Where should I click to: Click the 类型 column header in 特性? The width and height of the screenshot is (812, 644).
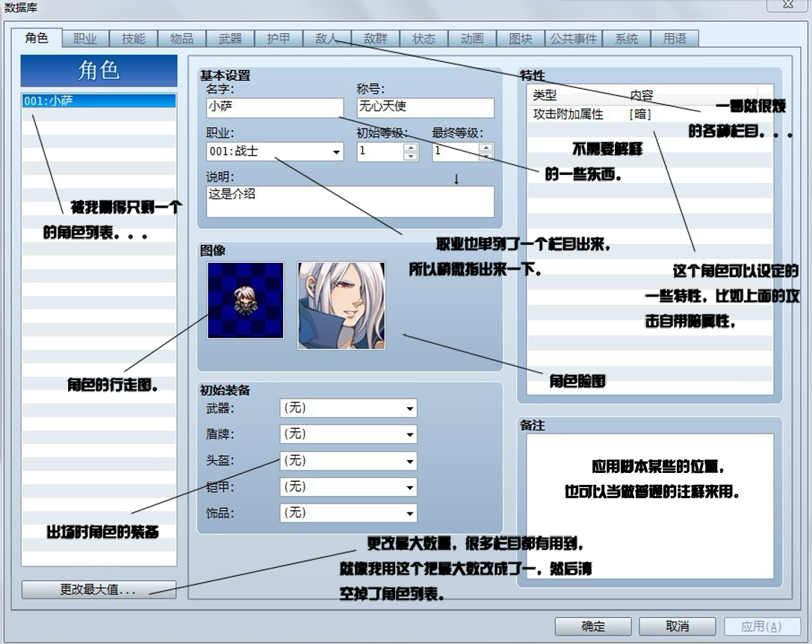pyautogui.click(x=576, y=95)
